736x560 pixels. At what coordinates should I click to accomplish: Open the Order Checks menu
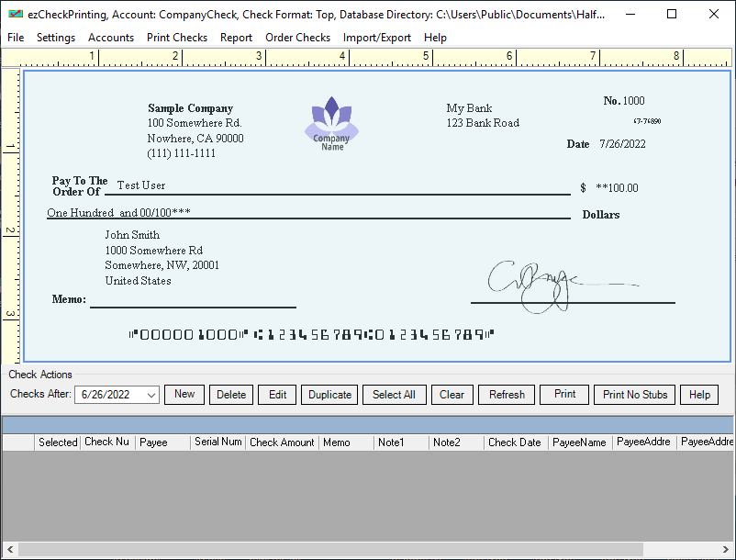tap(297, 38)
